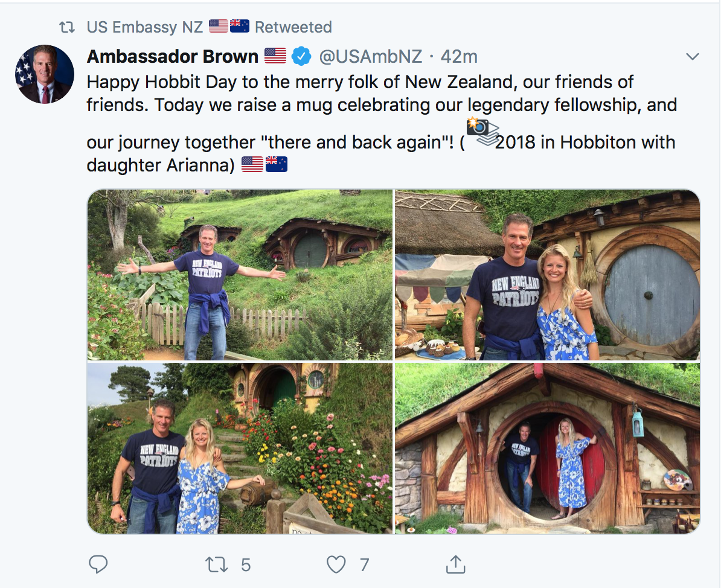Viewport: 721px width, 588px height.
Task: Click the US flag emoji after Ambassador Brown
Action: pyautogui.click(x=275, y=56)
